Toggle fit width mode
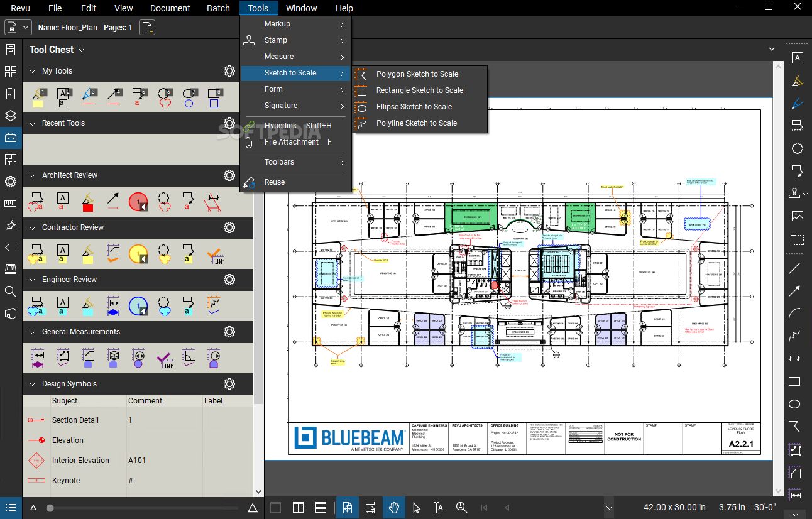 (x=370, y=508)
